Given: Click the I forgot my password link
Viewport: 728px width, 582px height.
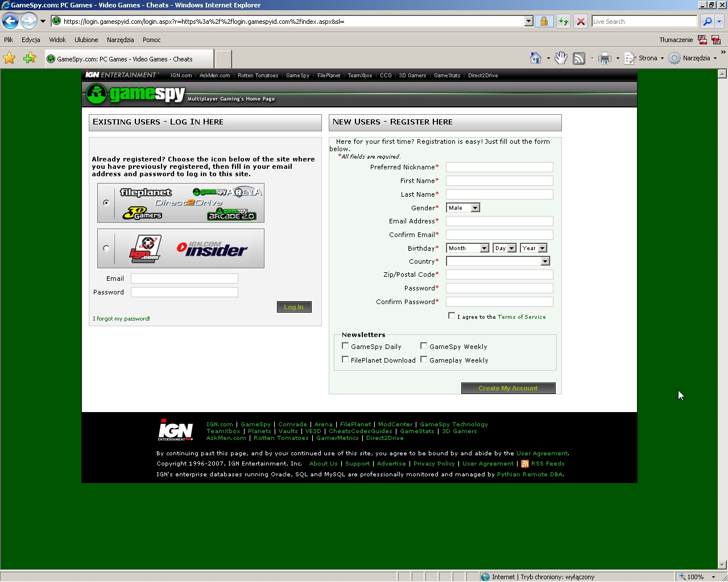Looking at the screenshot, I should point(121,319).
